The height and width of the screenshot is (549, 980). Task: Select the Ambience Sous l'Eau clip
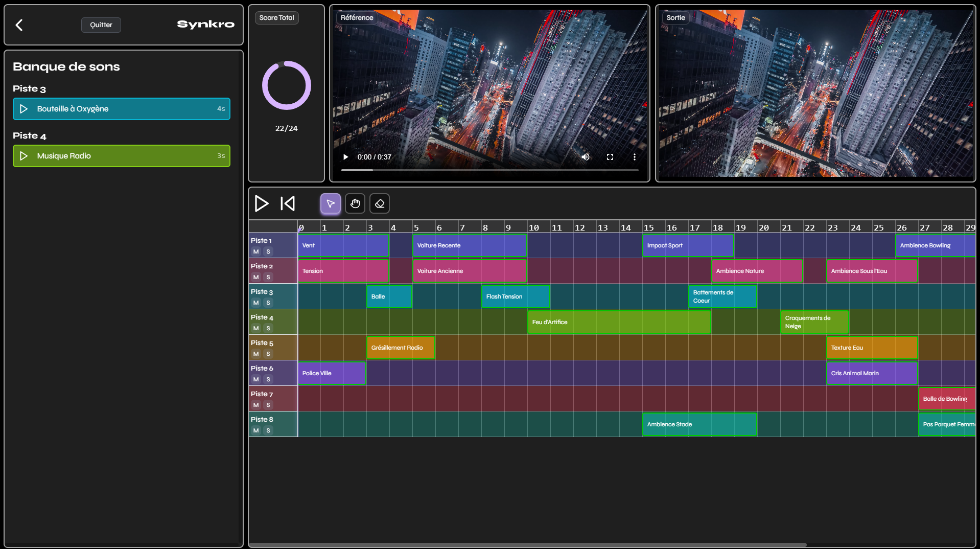pos(872,271)
